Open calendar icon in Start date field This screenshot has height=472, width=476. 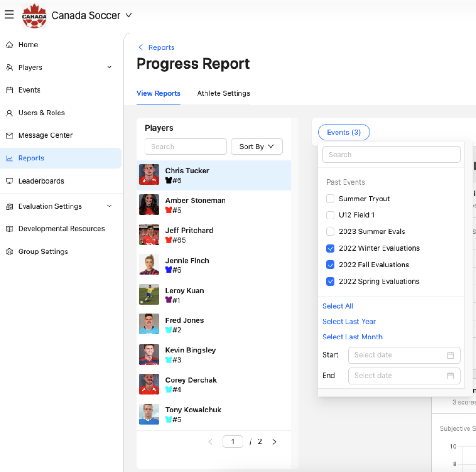click(450, 355)
